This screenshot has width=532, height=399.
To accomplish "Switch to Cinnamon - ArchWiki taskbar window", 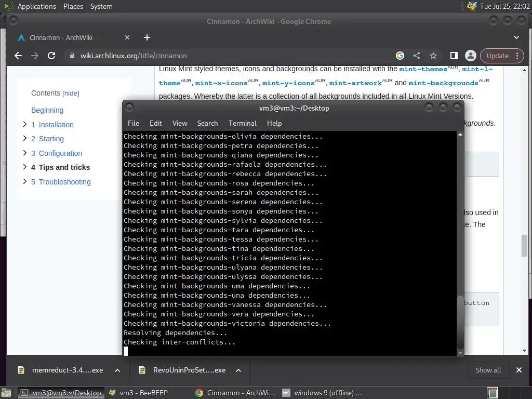I will 236,393.
